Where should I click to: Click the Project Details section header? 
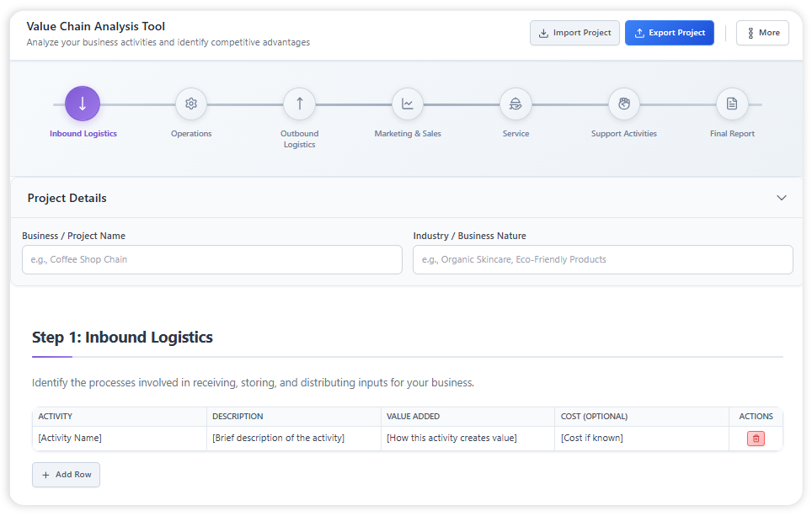point(67,199)
